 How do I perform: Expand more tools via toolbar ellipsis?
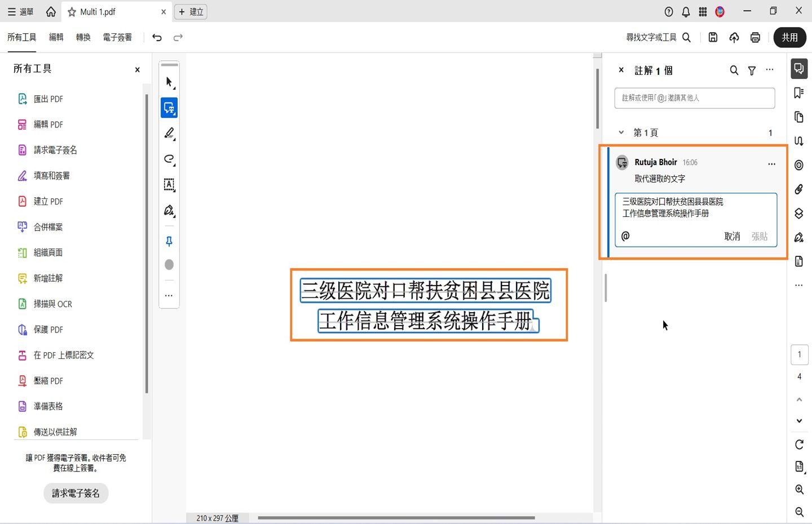click(169, 295)
